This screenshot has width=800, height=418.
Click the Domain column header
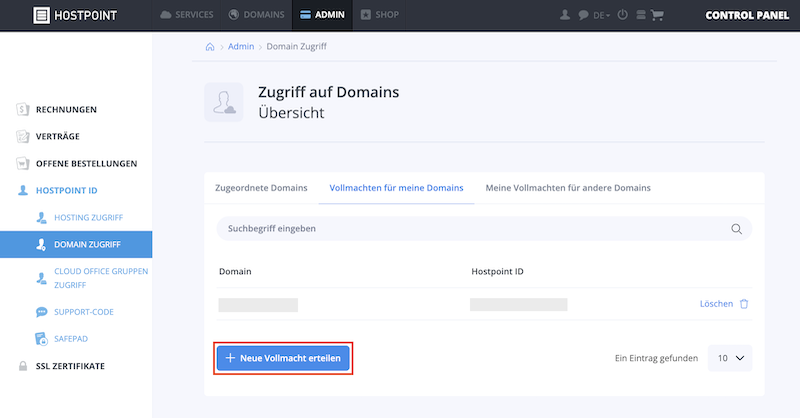tap(235, 272)
